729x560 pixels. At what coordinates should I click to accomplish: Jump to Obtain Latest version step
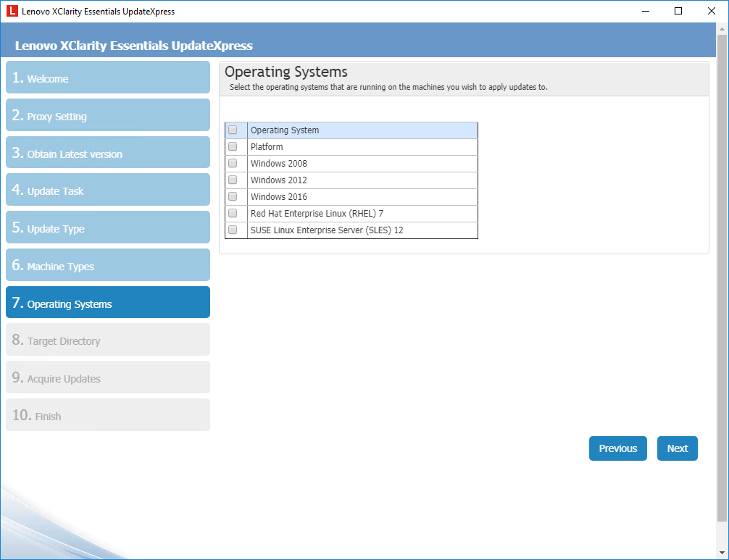(108, 153)
